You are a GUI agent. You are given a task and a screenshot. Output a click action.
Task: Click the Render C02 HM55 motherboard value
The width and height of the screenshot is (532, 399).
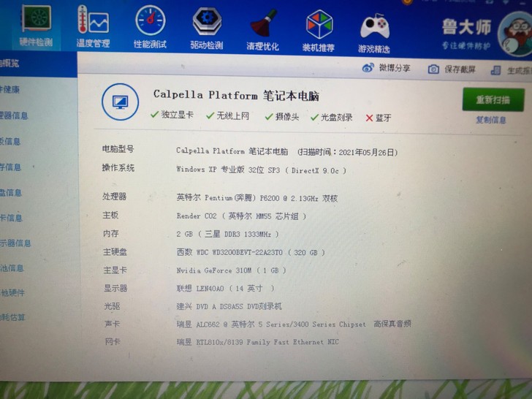click(241, 216)
